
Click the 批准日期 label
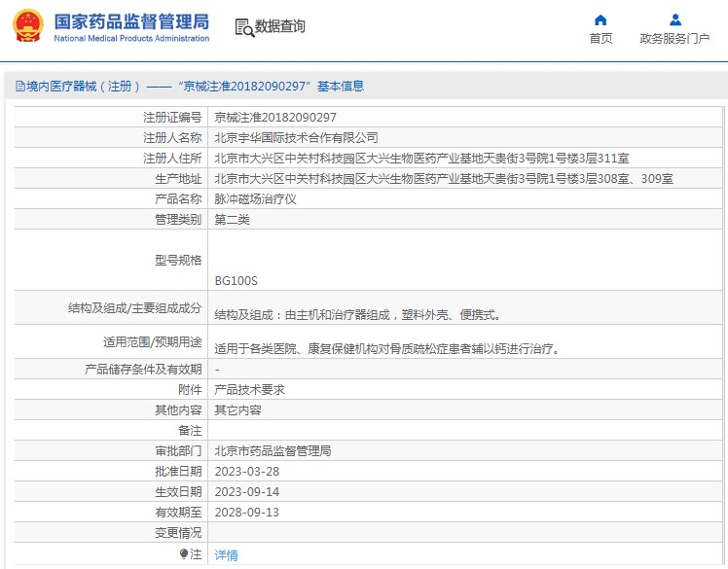(x=178, y=471)
